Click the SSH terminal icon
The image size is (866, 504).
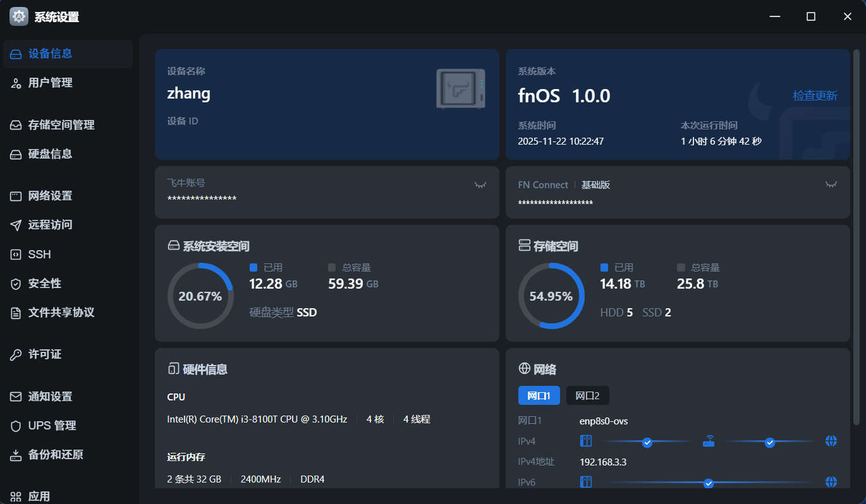(x=16, y=255)
